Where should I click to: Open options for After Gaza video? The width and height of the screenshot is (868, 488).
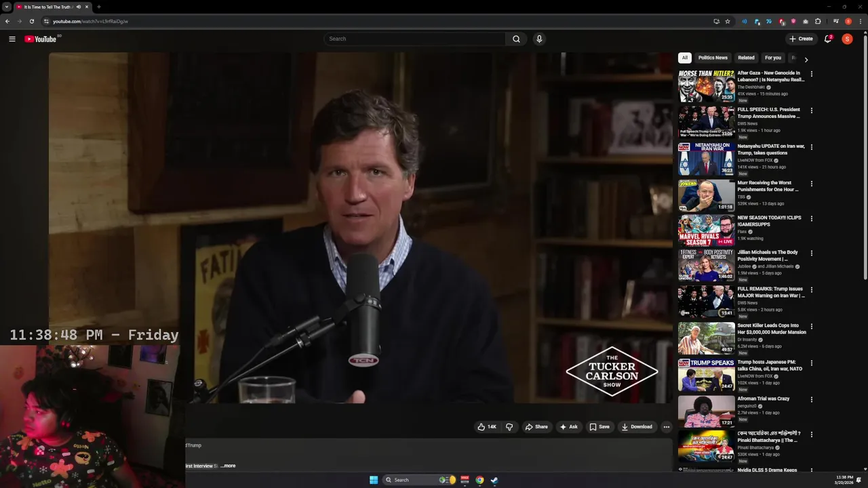[x=811, y=74]
